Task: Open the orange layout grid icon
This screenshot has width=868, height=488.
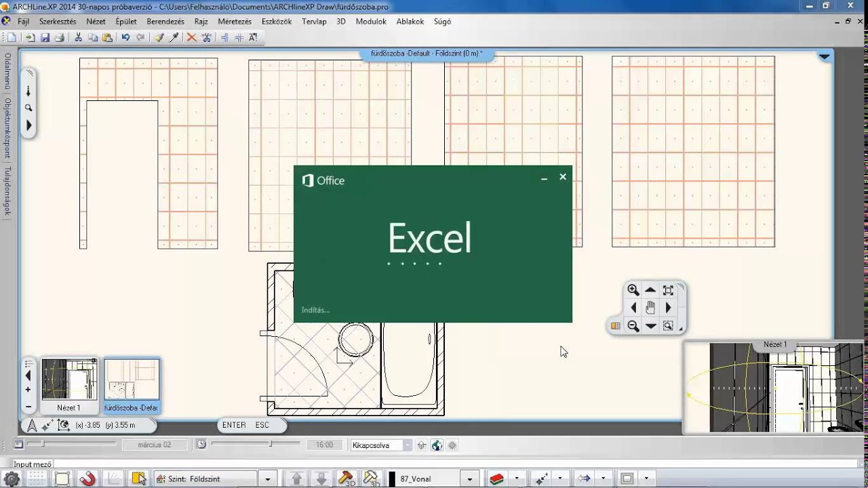Action: coord(616,326)
